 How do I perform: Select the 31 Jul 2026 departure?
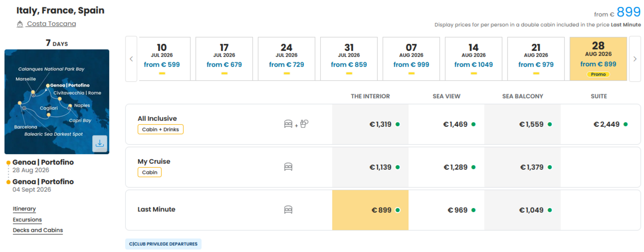click(x=349, y=59)
